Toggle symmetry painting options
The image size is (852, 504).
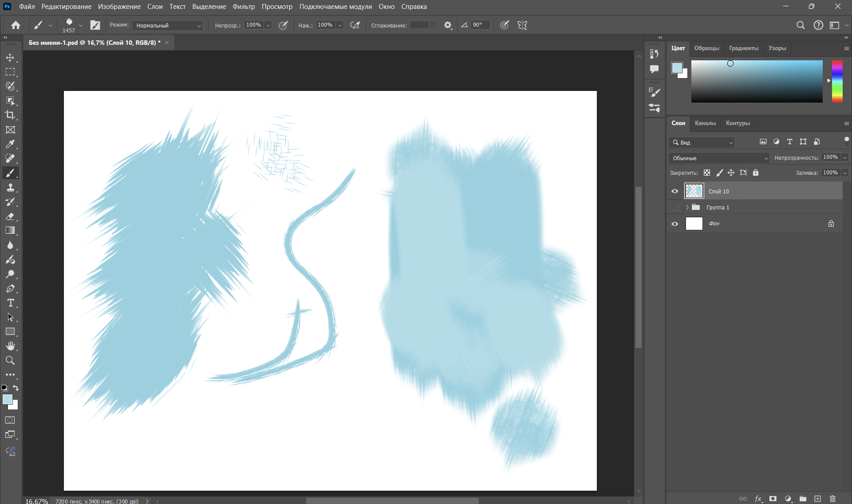pyautogui.click(x=522, y=25)
